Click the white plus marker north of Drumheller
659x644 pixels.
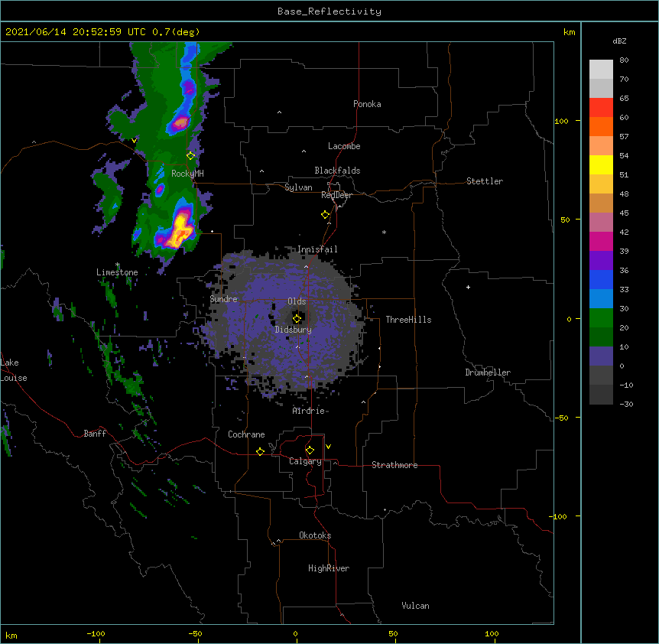(468, 287)
